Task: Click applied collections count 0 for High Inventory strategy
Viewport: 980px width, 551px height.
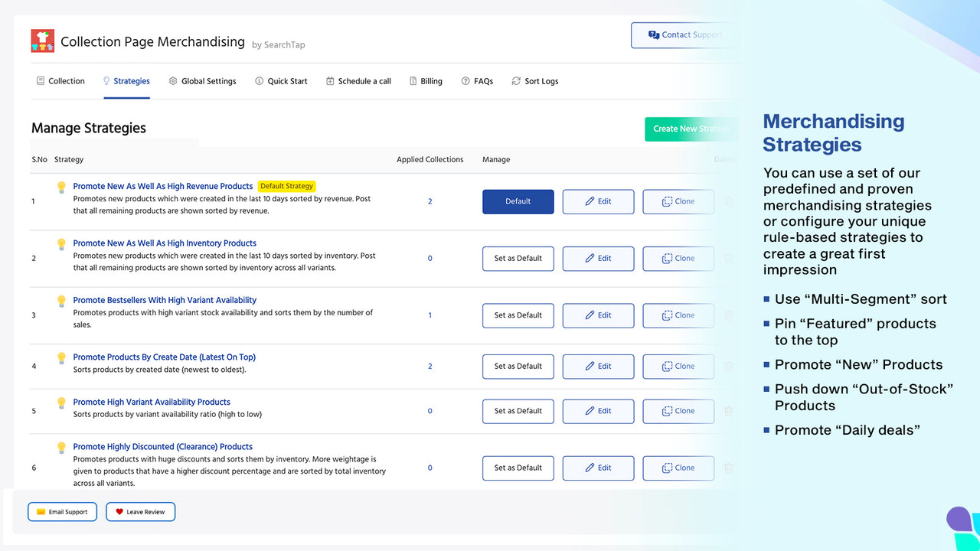Action: pyautogui.click(x=430, y=259)
